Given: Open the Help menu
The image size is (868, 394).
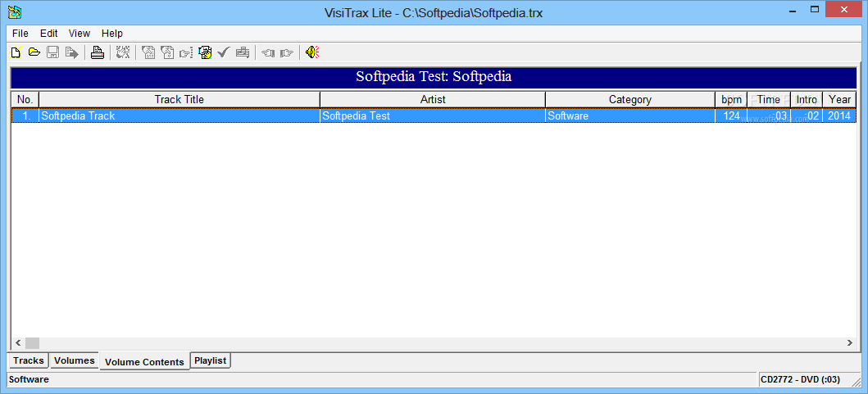Looking at the screenshot, I should 112,34.
